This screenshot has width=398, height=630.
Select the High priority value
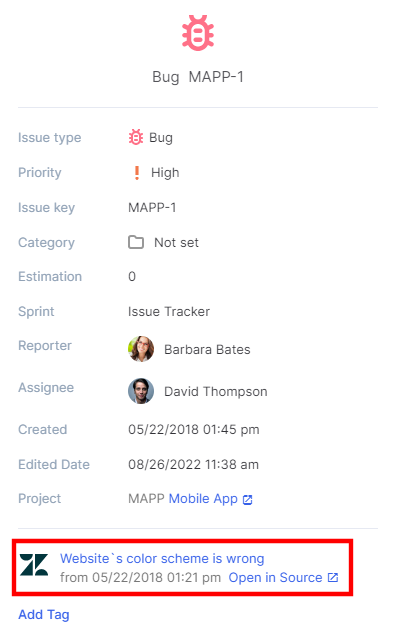pos(165,173)
